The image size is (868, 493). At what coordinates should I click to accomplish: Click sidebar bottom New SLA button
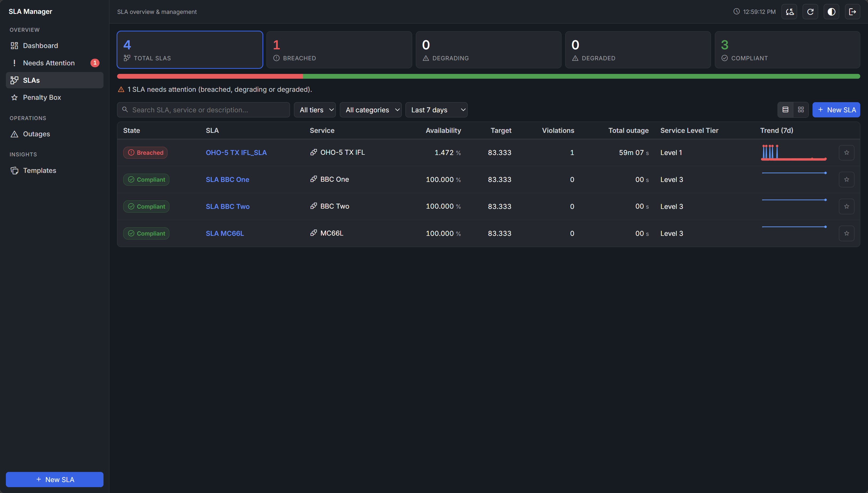[54, 479]
